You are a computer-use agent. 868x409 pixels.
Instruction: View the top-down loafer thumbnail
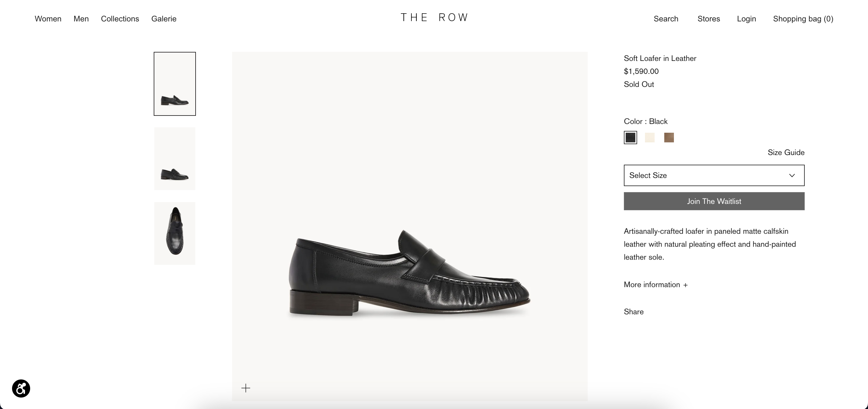[x=175, y=233]
